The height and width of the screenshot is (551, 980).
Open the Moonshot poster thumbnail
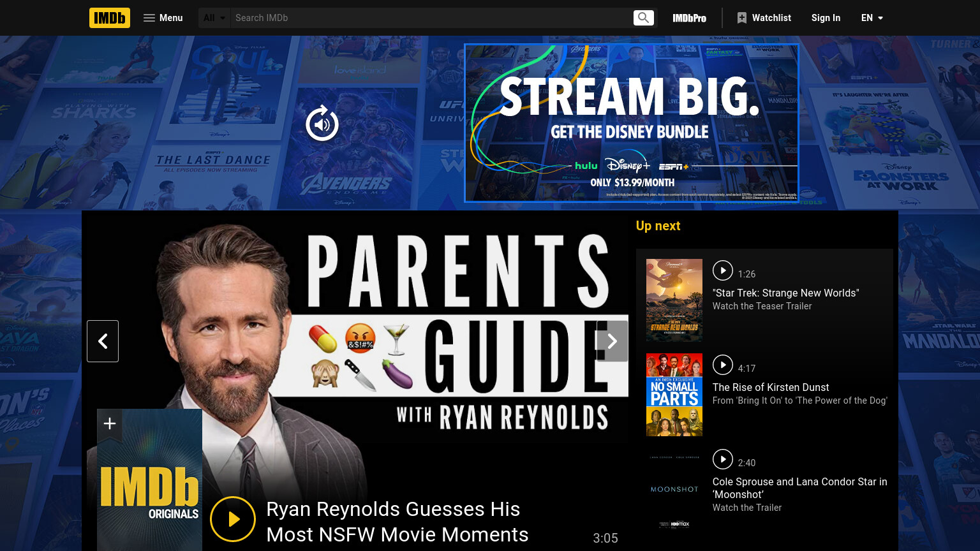674,489
